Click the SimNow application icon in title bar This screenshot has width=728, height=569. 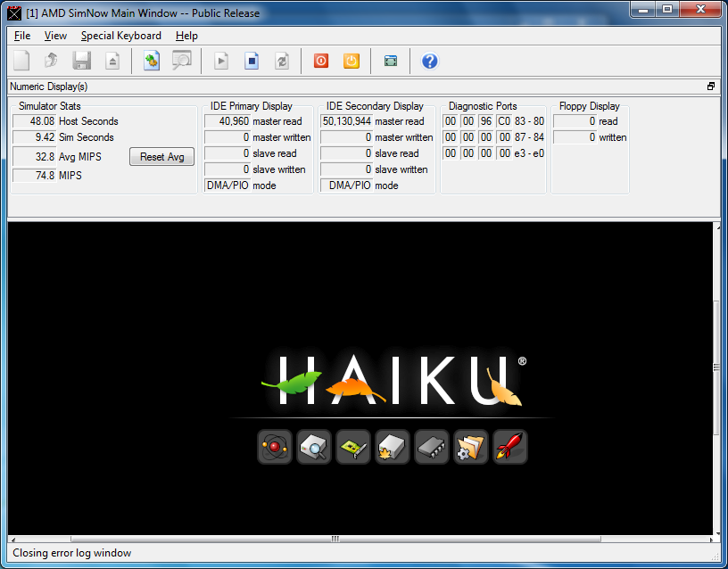pos(14,13)
